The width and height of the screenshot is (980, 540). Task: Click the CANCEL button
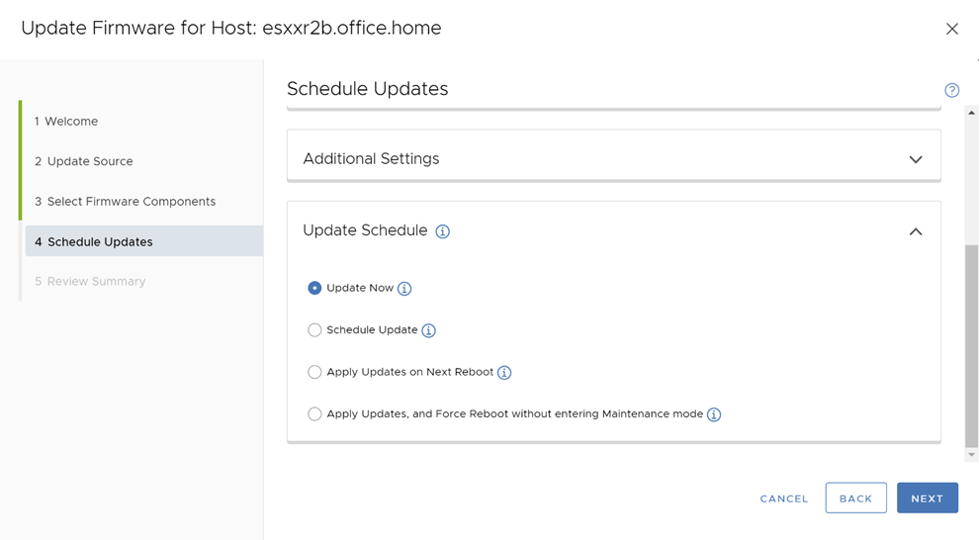tap(784, 498)
